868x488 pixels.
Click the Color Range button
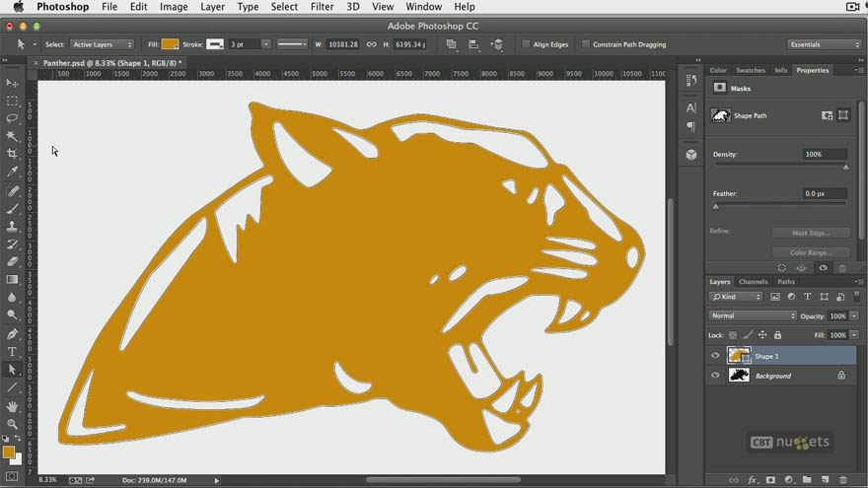[811, 252]
